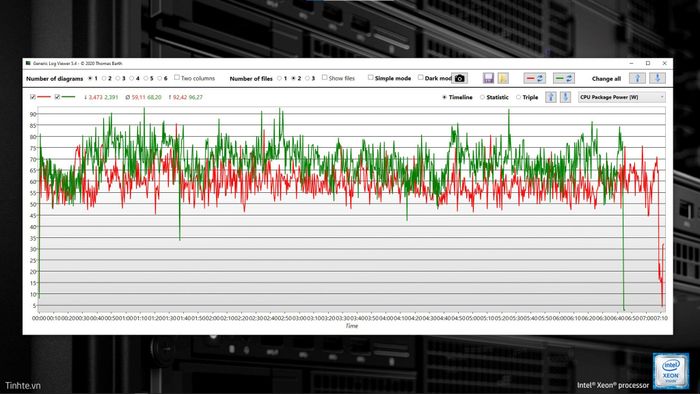Click Change all down arrow button
Viewport: 700px width, 394px height.
[x=657, y=78]
